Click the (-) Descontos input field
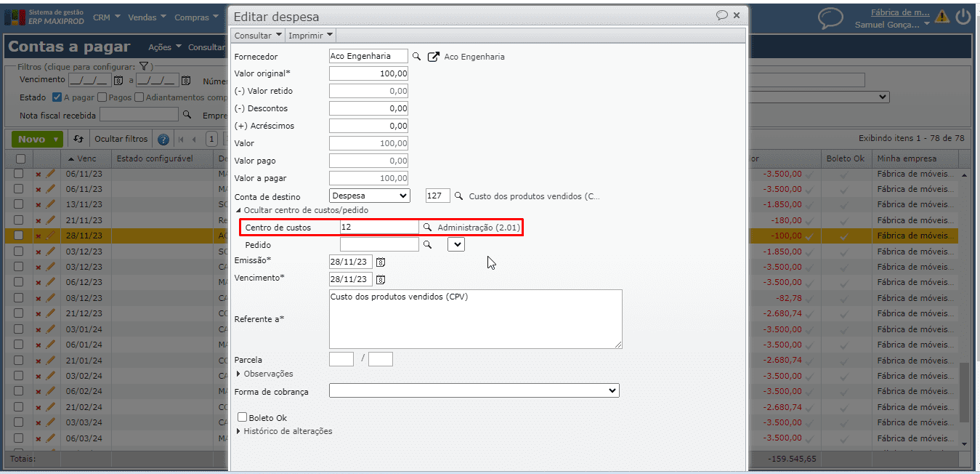The height and width of the screenshot is (474, 980). coord(369,108)
